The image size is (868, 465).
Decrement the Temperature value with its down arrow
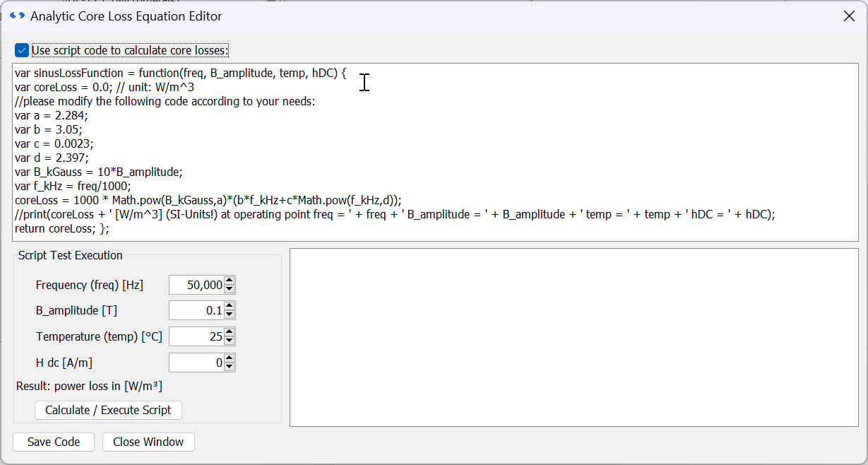[230, 340]
